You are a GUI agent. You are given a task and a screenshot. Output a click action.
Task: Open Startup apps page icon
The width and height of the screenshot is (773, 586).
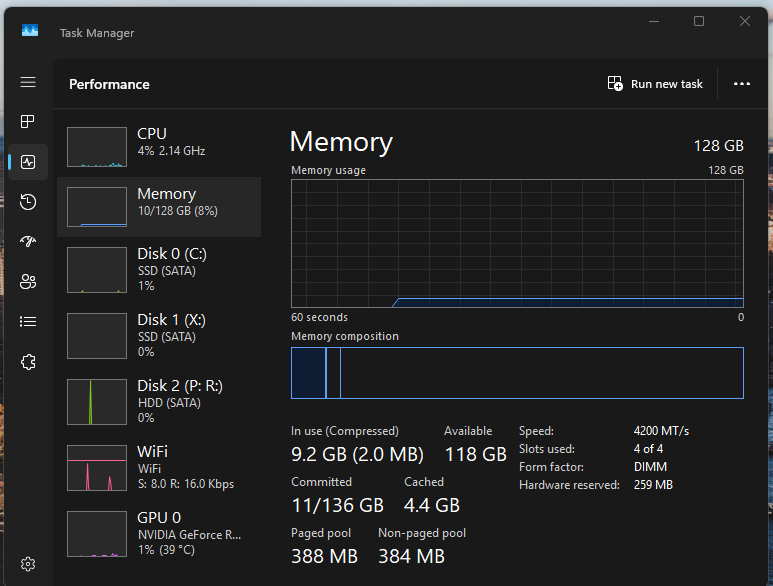tap(28, 242)
